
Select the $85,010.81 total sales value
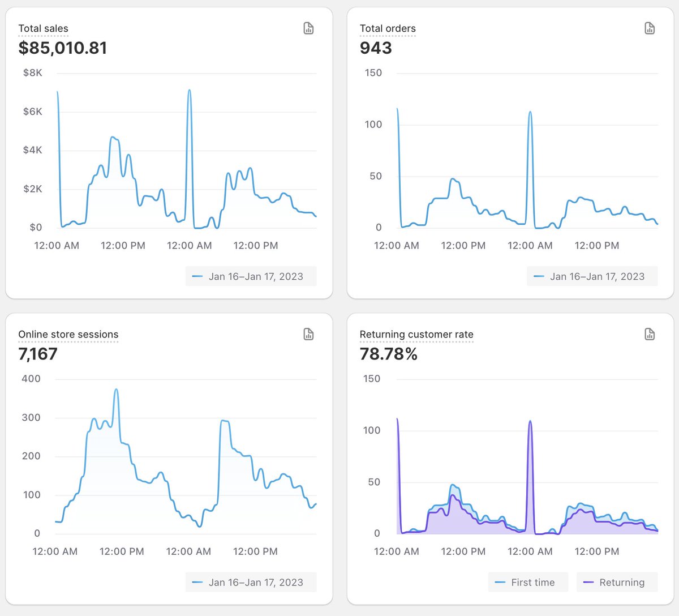point(63,48)
